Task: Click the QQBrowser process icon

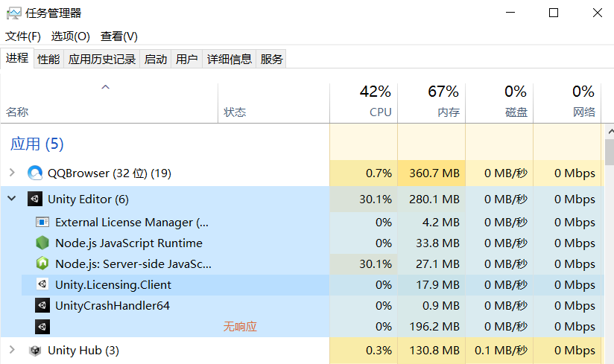Action: (x=35, y=173)
